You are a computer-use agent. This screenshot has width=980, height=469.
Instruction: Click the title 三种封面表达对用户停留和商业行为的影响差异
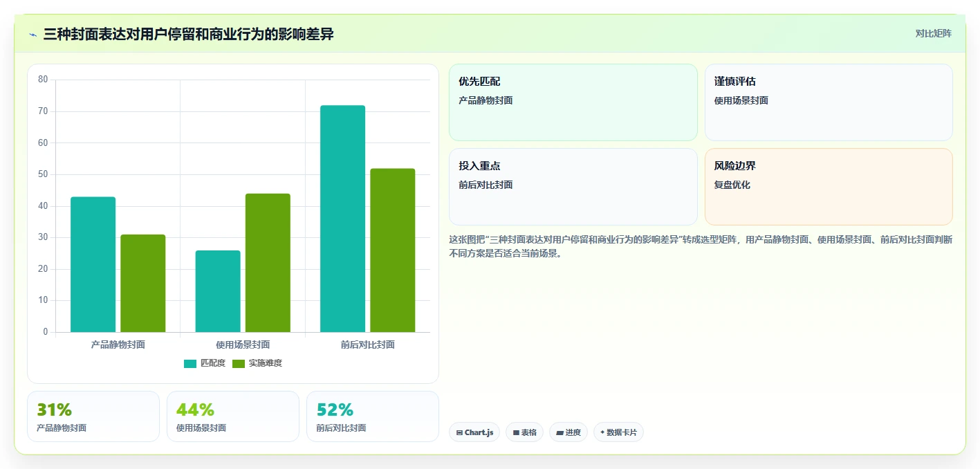pyautogui.click(x=188, y=34)
